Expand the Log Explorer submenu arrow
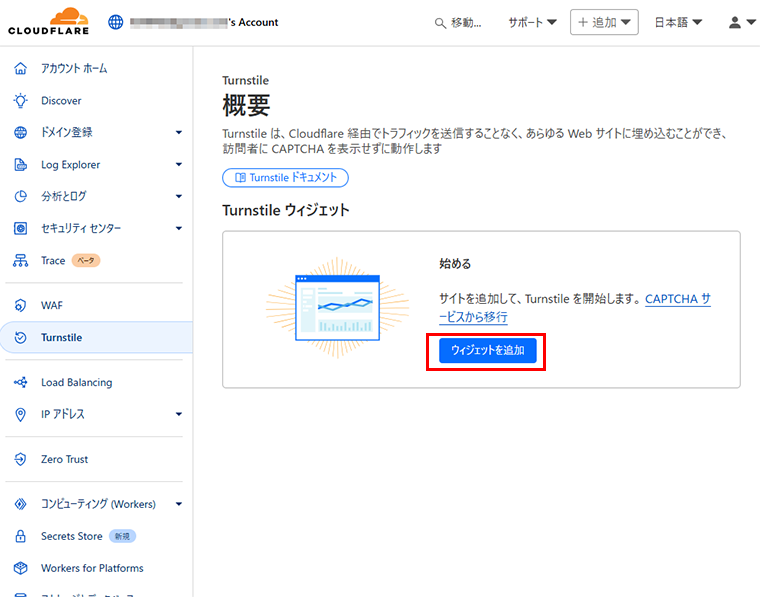Screen dimensions: 760x597 coord(179,164)
